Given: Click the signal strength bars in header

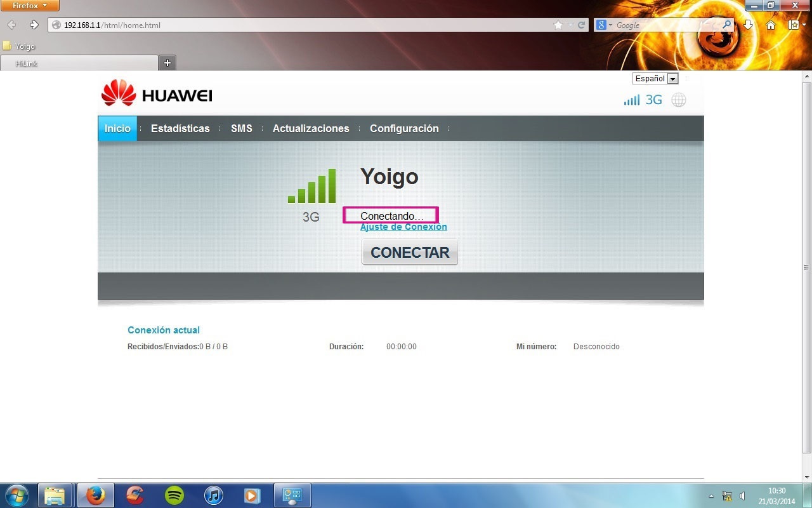Looking at the screenshot, I should click(632, 100).
